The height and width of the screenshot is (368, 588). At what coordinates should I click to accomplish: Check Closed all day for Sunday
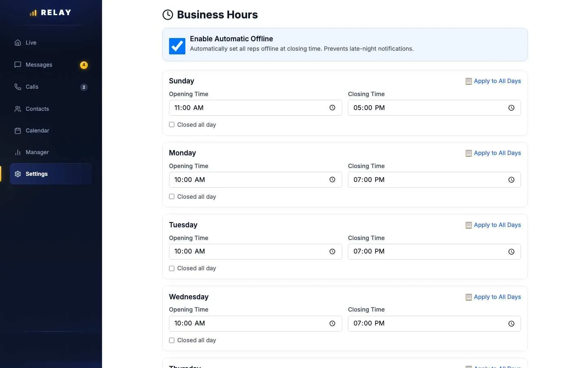click(x=171, y=125)
